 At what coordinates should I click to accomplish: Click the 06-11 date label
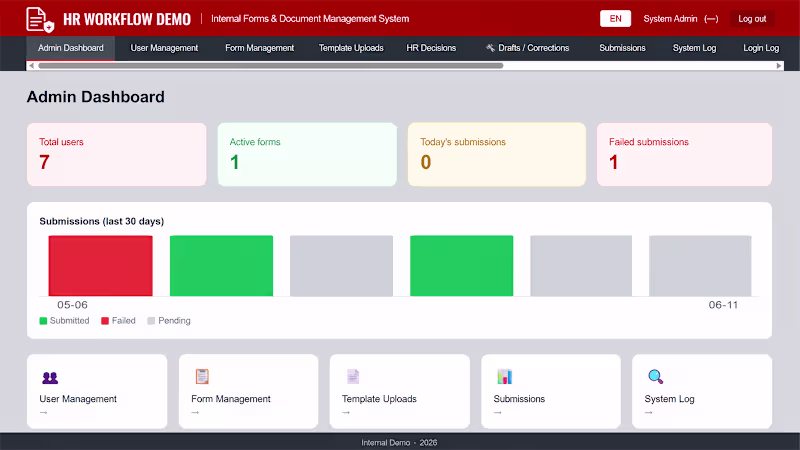[723, 305]
